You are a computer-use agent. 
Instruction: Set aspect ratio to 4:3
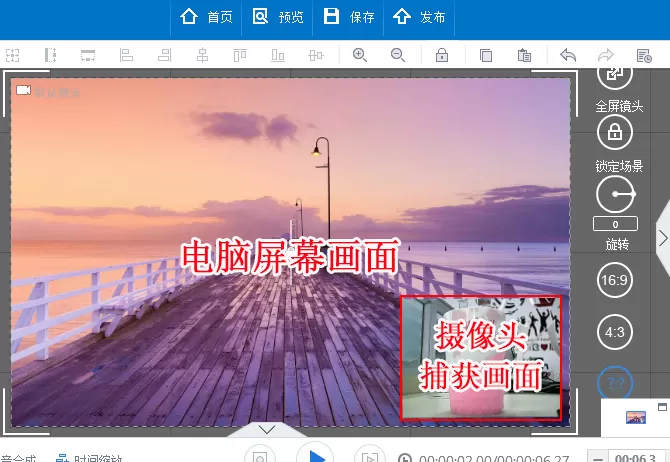point(614,332)
